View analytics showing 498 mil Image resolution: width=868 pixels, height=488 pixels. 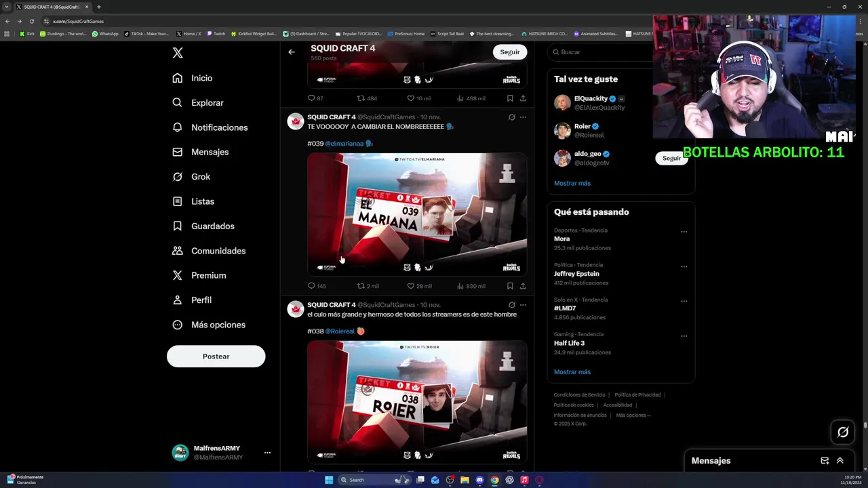click(471, 98)
